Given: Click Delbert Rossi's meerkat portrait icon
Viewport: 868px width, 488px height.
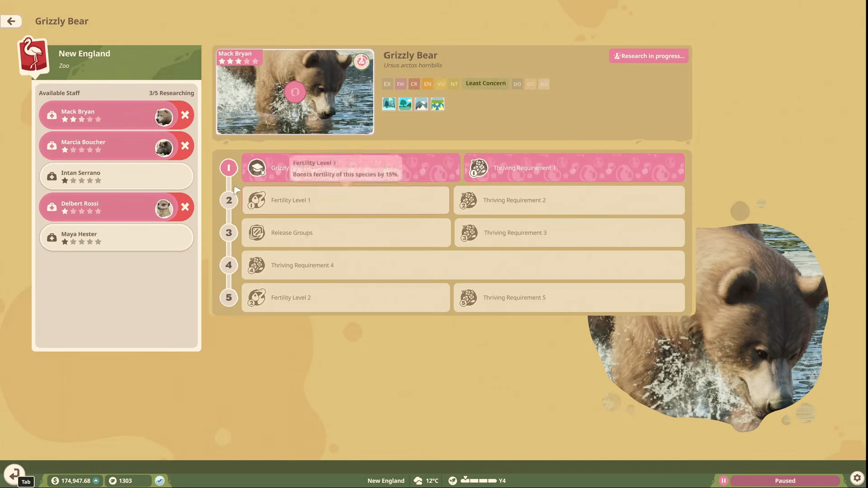Looking at the screenshot, I should (x=164, y=209).
